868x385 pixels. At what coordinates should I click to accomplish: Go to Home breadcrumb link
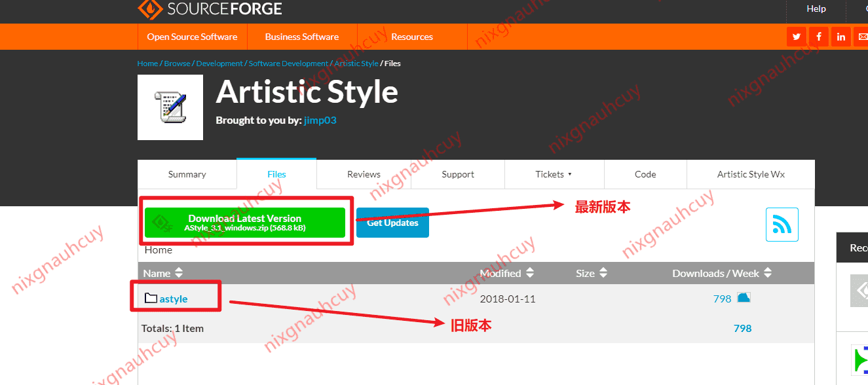147,64
